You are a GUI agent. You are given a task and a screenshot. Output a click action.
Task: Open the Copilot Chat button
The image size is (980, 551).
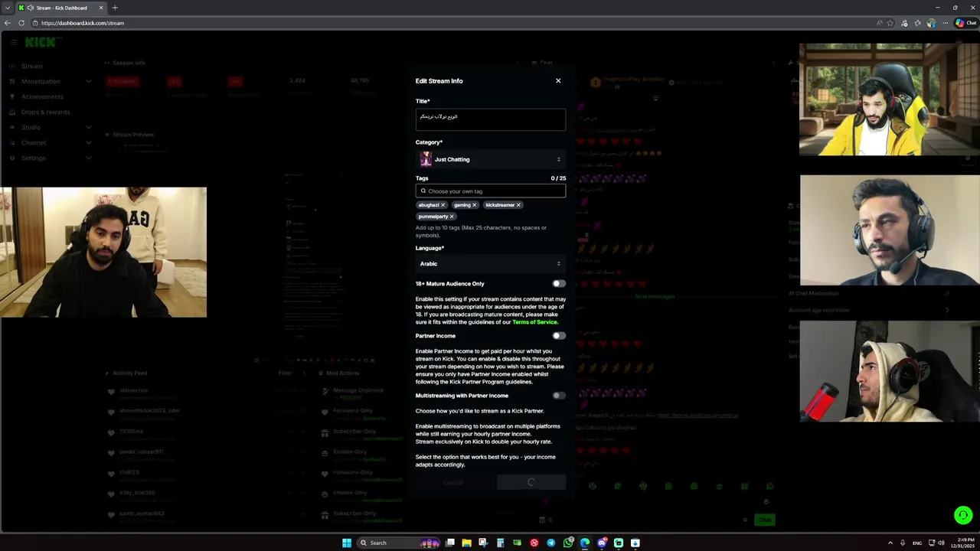[965, 23]
